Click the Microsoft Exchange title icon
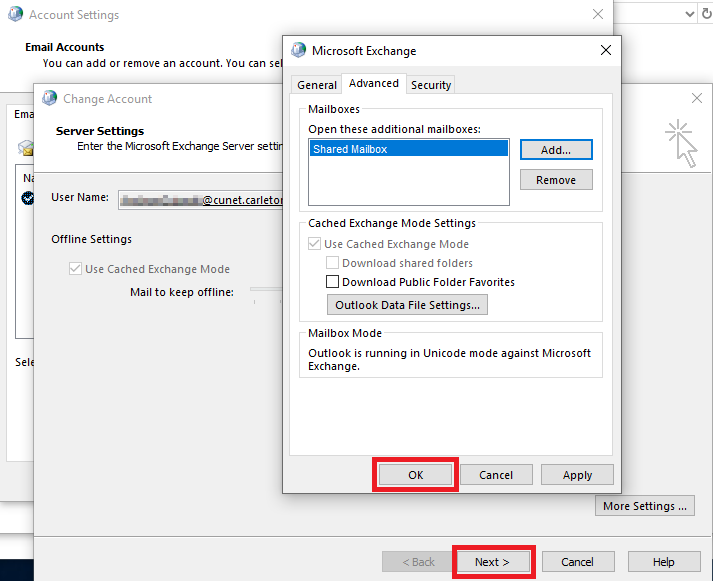The image size is (713, 581). pos(299,50)
